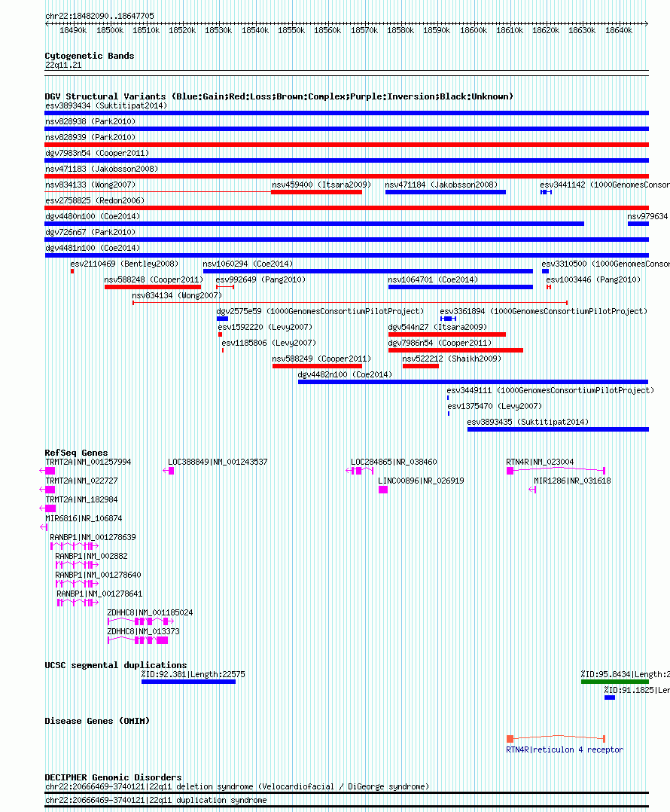Select the green segmental duplication %ID:95.8434

point(614,682)
